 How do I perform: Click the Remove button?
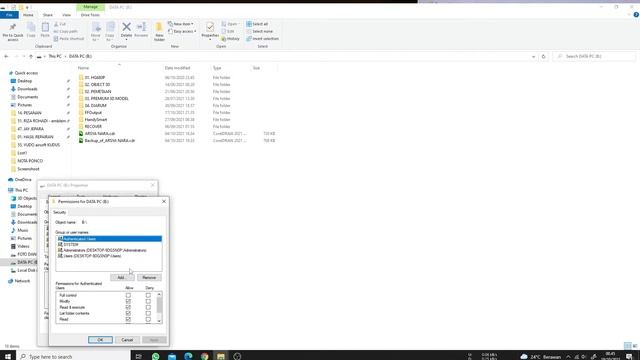[149, 278]
